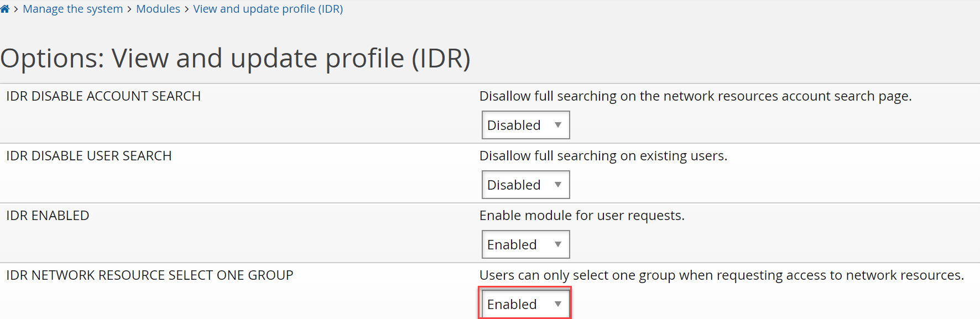Click the IDR ENABLED row label

click(47, 215)
